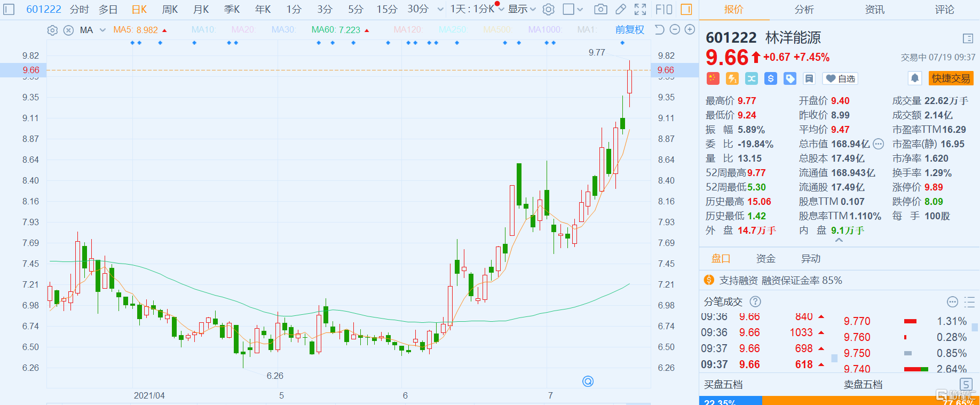Zoom in chart with plus icon
Image resolution: width=980 pixels, height=405 pixels.
(690, 30)
